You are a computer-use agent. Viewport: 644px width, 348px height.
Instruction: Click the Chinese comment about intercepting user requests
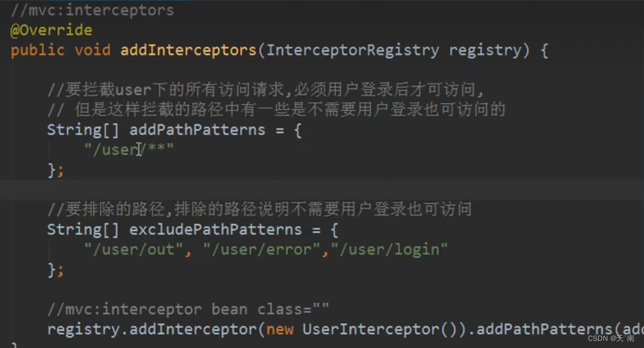(x=266, y=89)
